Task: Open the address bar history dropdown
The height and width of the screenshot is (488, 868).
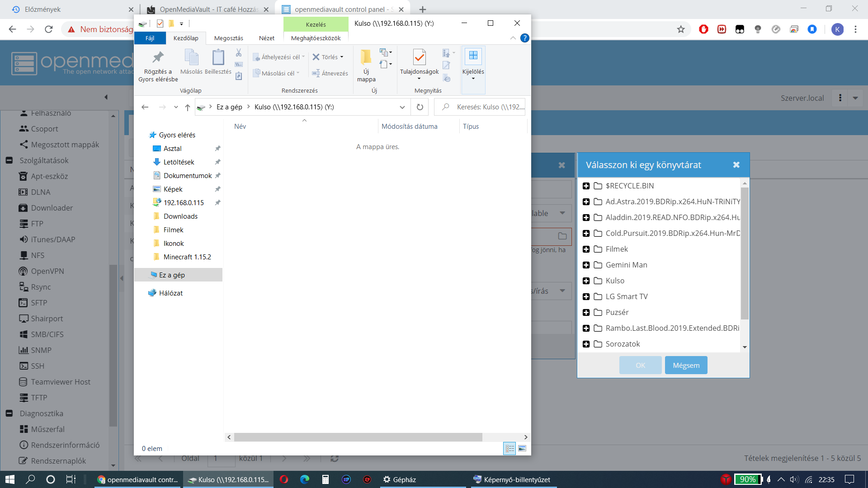Action: pyautogui.click(x=402, y=107)
